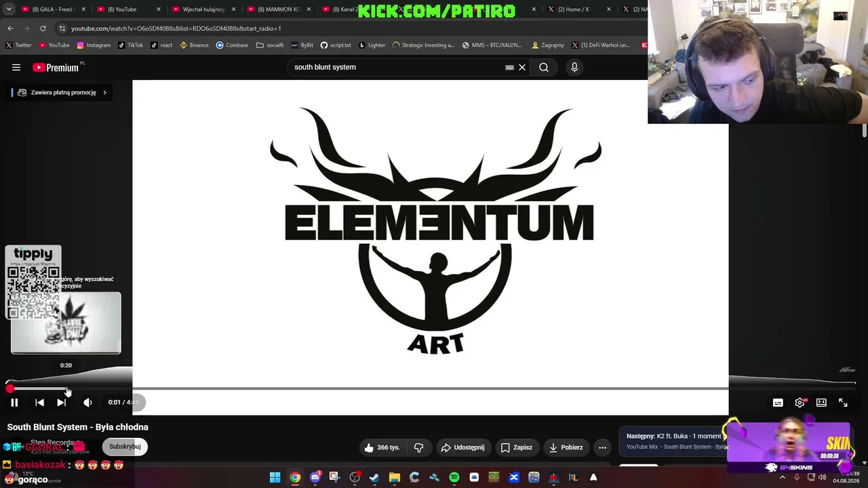Image resolution: width=868 pixels, height=488 pixels.
Task: Reload the current page
Action: (43, 28)
